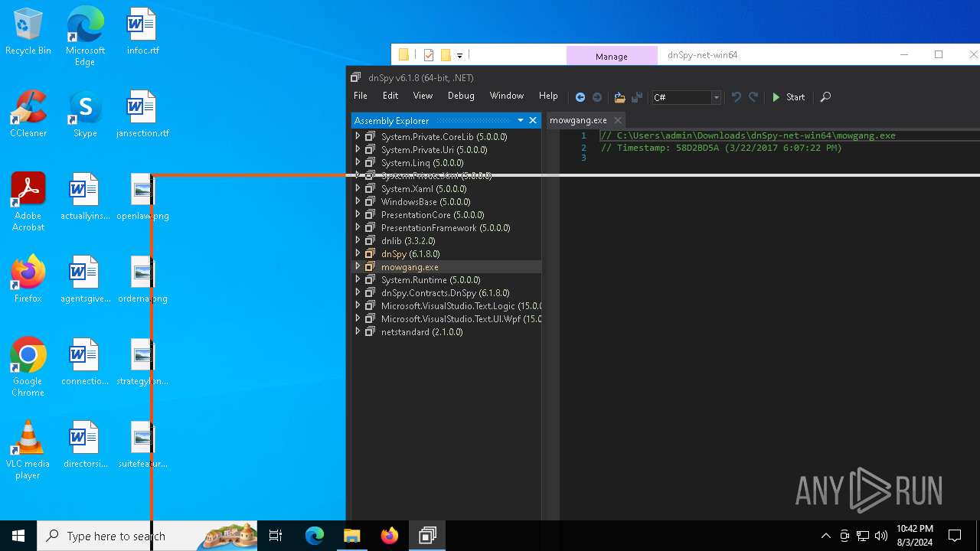Open the Window menu
The width and height of the screenshot is (980, 551).
coord(507,96)
